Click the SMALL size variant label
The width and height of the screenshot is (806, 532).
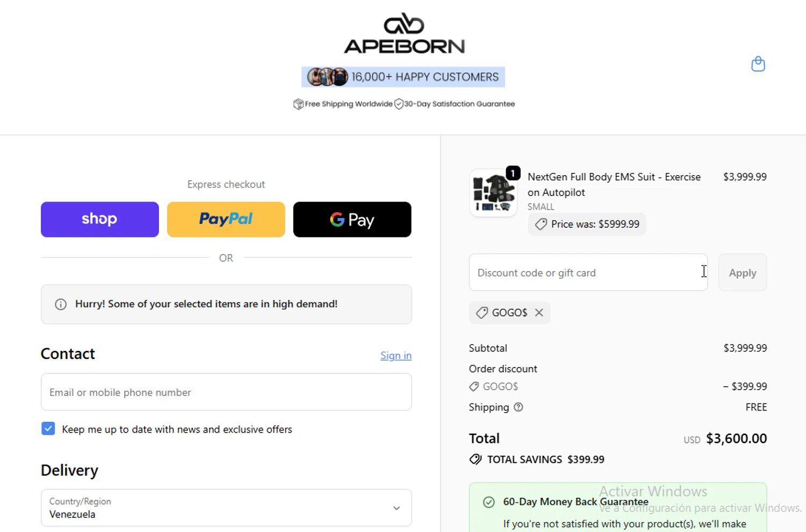[x=541, y=207]
